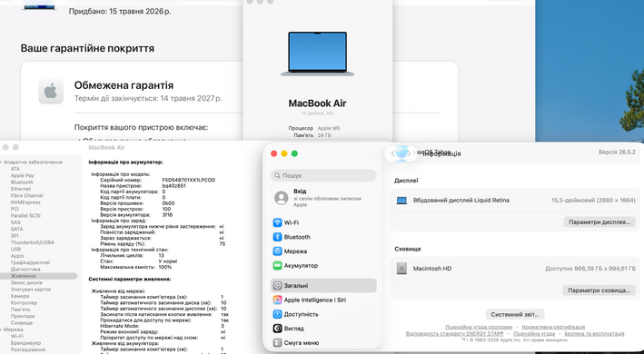
Task: Select Графіка/дисплеї in hardware list
Action: 30,262
